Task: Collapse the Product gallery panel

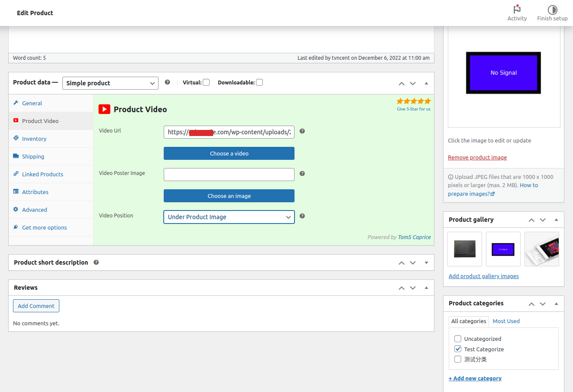Action: pyautogui.click(x=556, y=220)
